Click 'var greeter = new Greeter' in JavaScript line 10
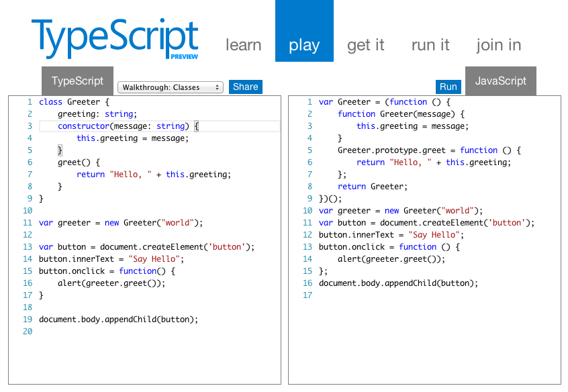568x392 pixels. [x=401, y=211]
